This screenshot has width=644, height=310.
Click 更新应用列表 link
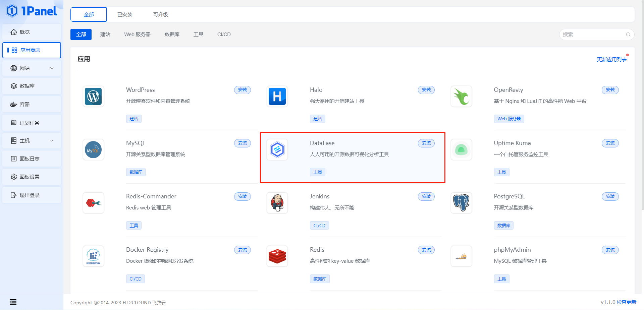tap(611, 59)
